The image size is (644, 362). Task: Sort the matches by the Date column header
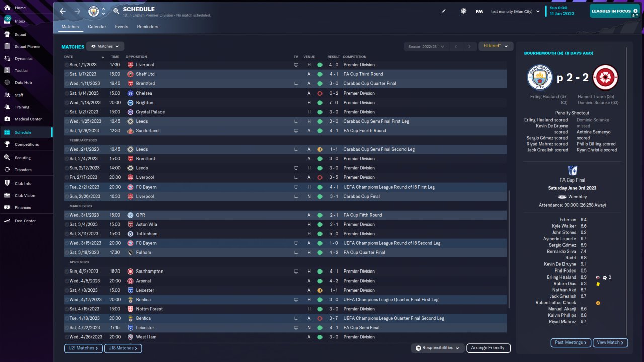pyautogui.click(x=69, y=57)
